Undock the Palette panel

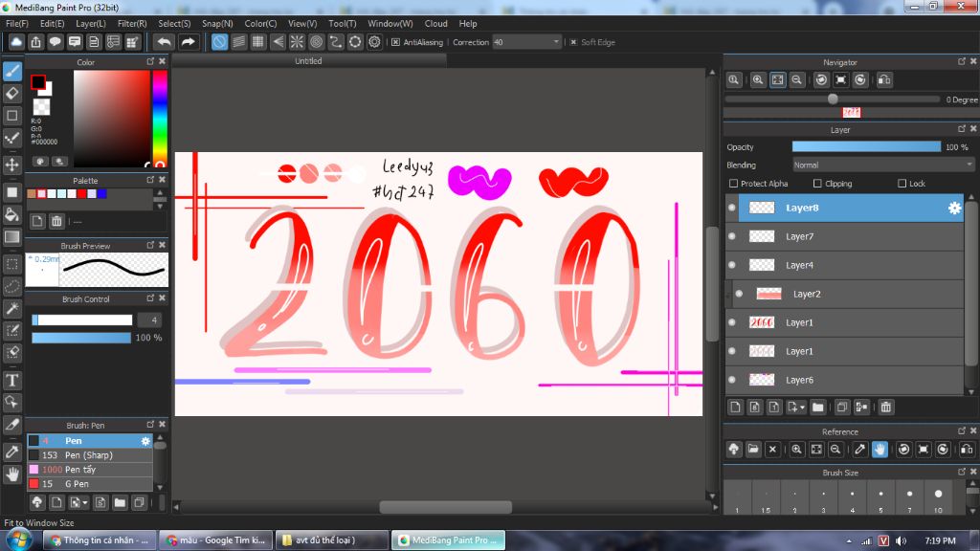(x=150, y=179)
